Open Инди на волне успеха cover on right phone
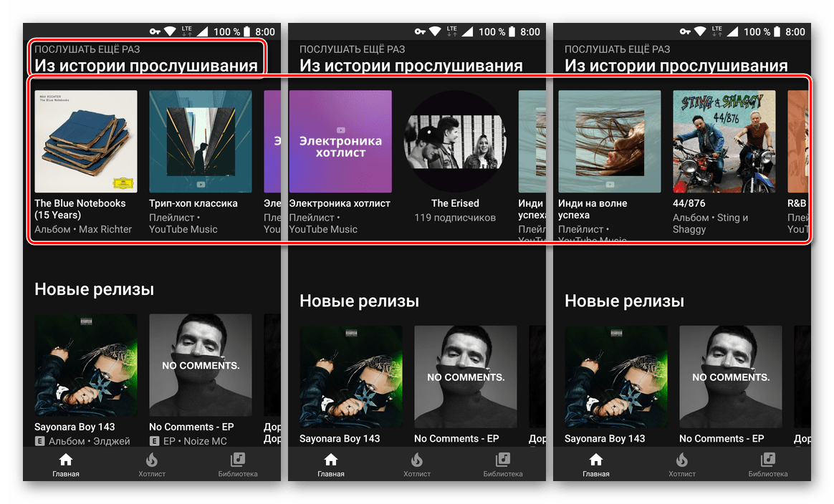This screenshot has height=504, width=834. pyautogui.click(x=610, y=142)
